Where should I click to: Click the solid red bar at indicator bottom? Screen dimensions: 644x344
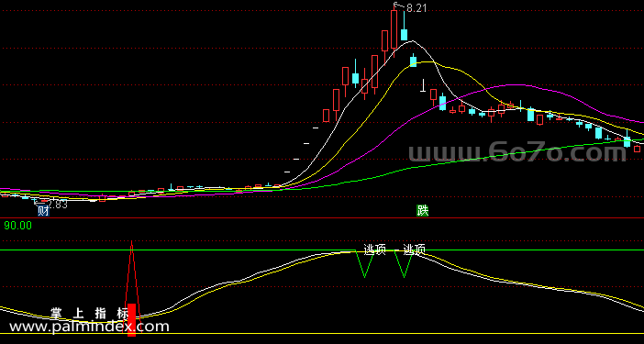132,320
